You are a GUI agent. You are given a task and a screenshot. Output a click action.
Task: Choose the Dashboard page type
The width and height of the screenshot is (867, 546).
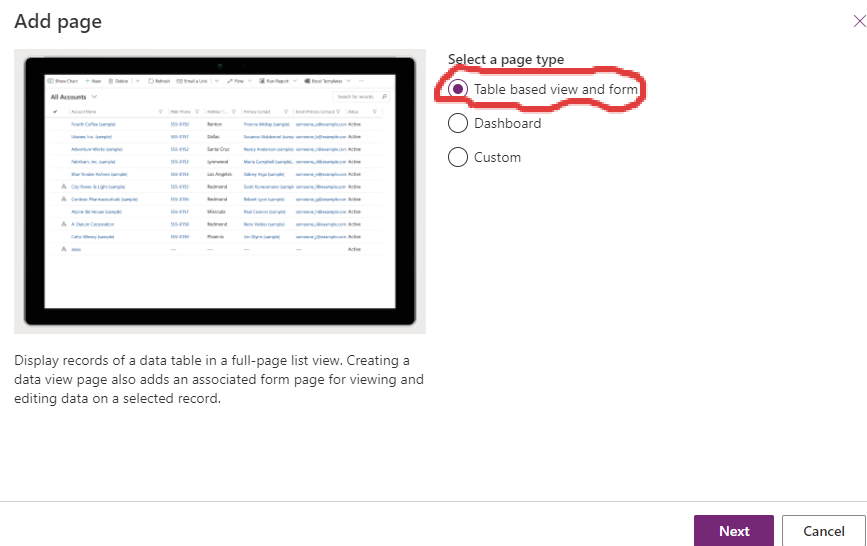(458, 123)
